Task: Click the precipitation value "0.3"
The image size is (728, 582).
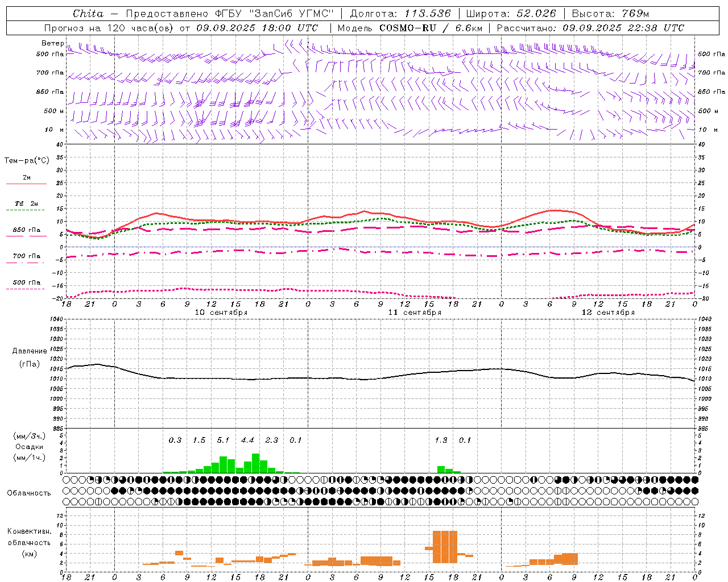Action: coord(175,440)
